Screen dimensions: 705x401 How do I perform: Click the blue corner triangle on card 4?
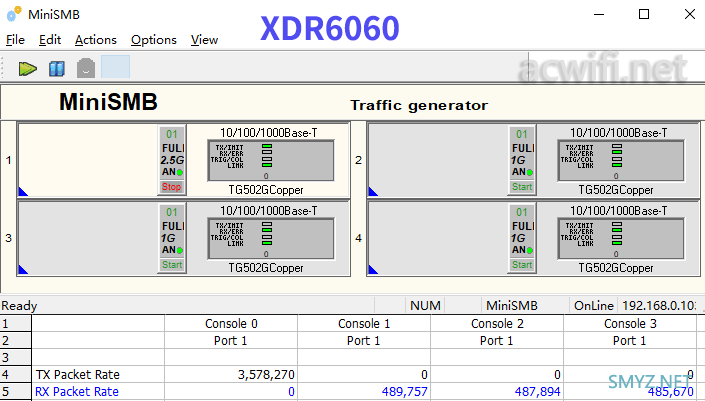[x=373, y=269]
